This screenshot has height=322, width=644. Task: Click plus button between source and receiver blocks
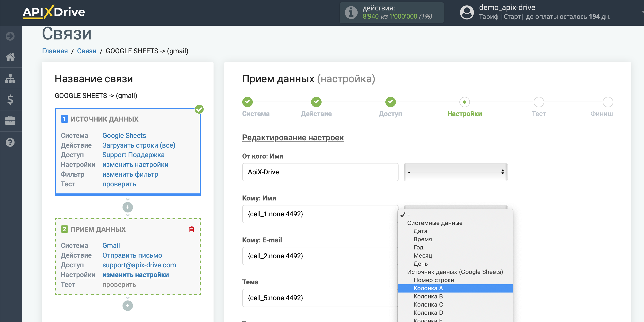pyautogui.click(x=127, y=207)
